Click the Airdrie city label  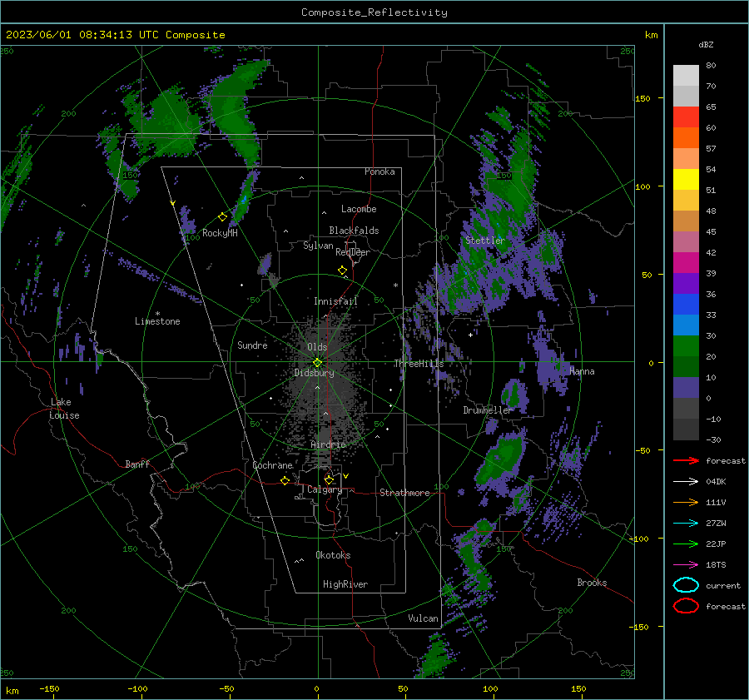click(328, 444)
